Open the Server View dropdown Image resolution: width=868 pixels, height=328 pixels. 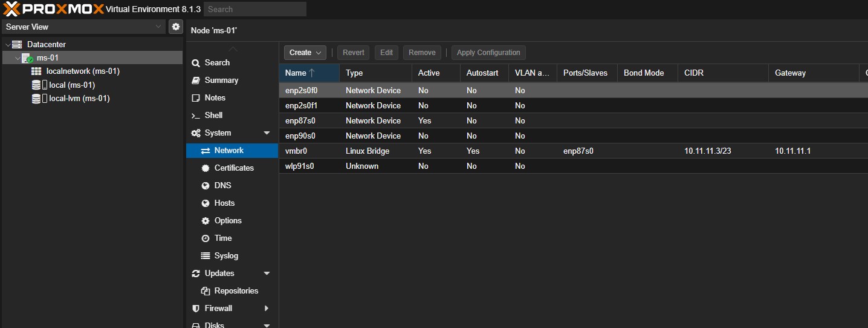[x=83, y=27]
